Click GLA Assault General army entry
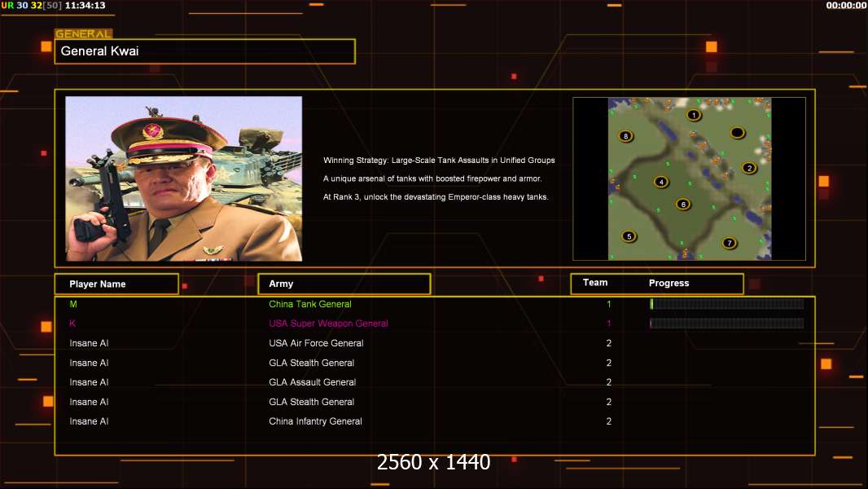The image size is (868, 489). coord(312,382)
